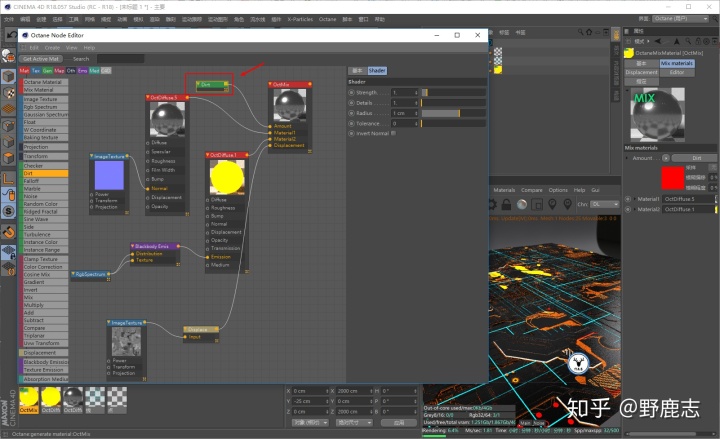Image resolution: width=720 pixels, height=439 pixels.
Task: Collapse the Dirt node triangle
Action: pyautogui.click(x=198, y=84)
